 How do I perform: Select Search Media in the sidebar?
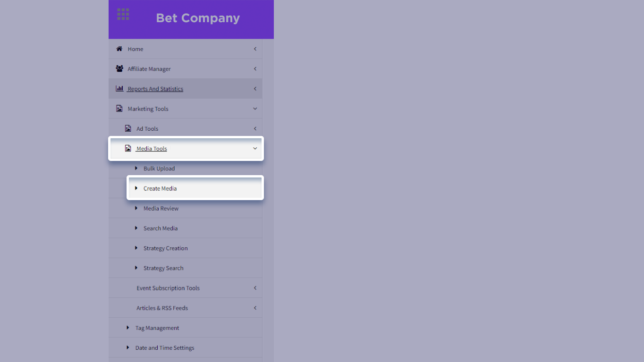click(161, 228)
